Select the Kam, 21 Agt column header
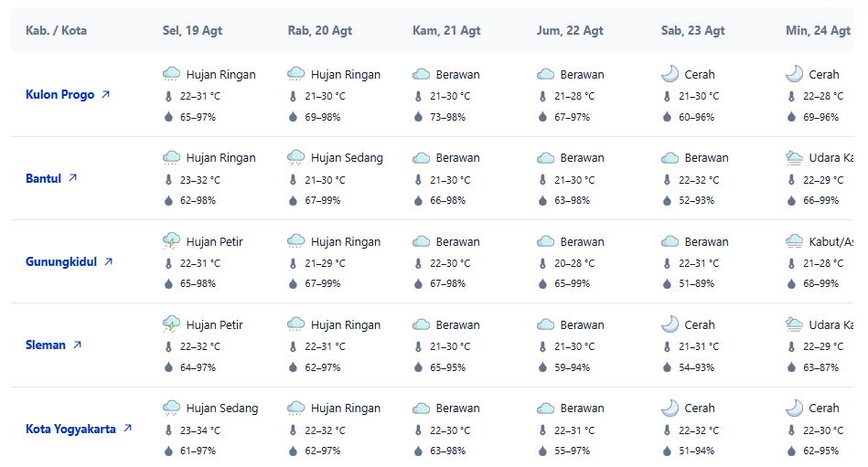The height and width of the screenshot is (467, 868). point(446,30)
